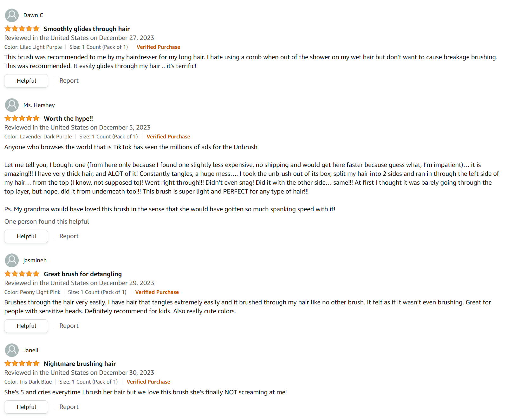Mark jasmineh's review as Helpful
This screenshot has width=527, height=420.
(x=26, y=326)
